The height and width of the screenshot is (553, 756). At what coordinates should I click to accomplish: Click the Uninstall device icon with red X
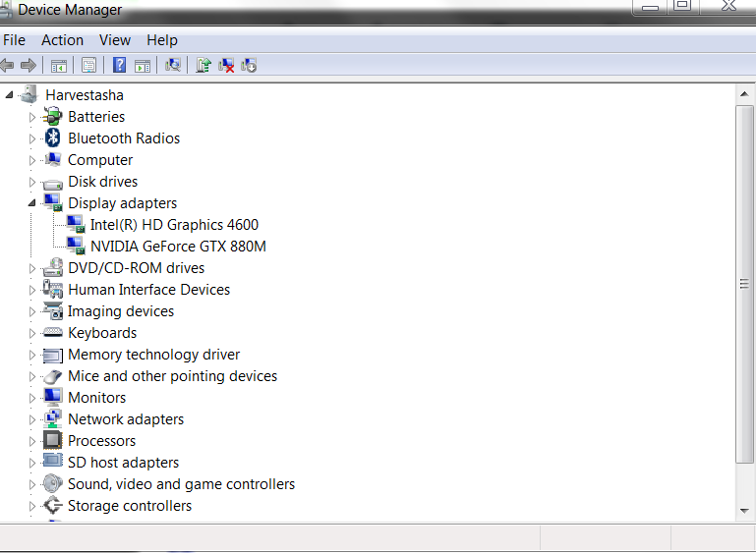(x=226, y=65)
